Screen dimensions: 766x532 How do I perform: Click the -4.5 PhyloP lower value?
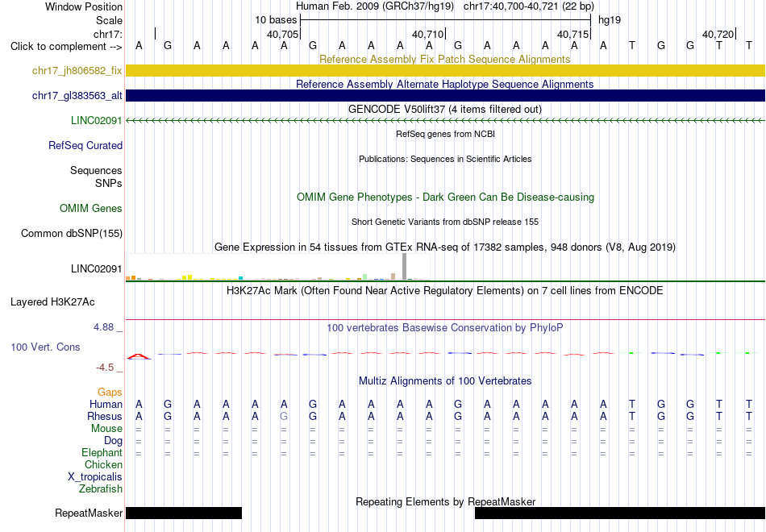click(103, 368)
